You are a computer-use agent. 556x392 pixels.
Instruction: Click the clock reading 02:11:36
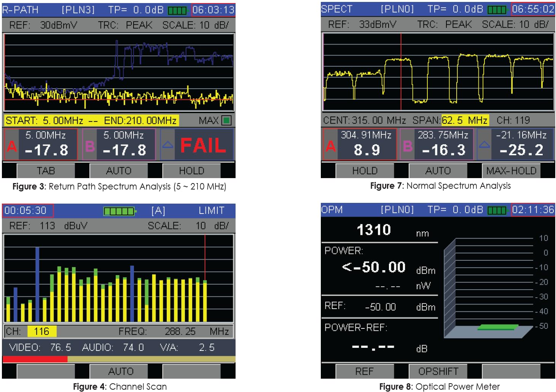click(x=533, y=210)
